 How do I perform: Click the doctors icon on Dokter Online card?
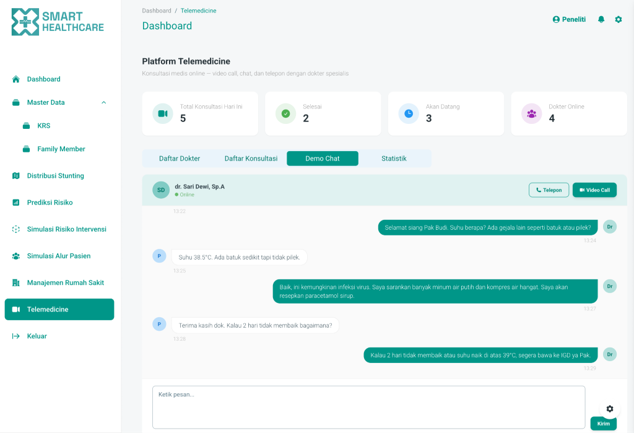(x=532, y=114)
